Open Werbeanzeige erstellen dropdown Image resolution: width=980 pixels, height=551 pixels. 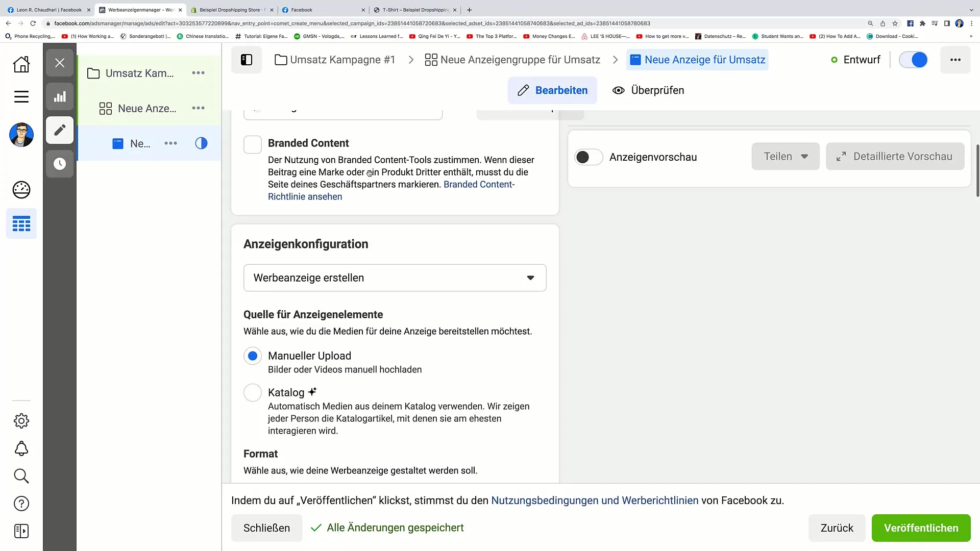click(x=395, y=278)
